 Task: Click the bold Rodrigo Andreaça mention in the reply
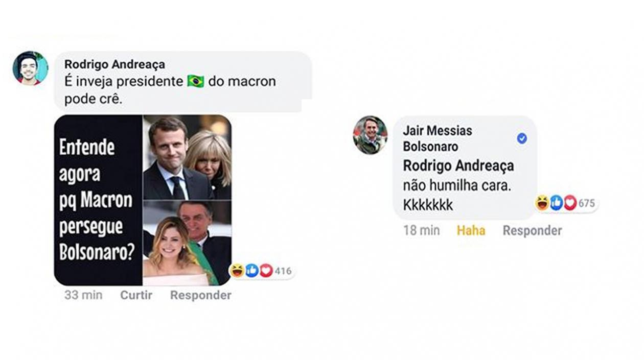pyautogui.click(x=458, y=166)
